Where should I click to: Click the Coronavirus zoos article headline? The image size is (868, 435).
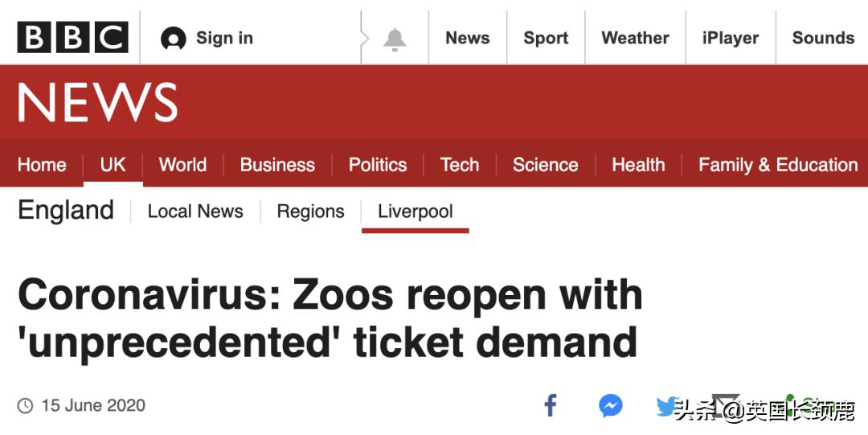(330, 318)
